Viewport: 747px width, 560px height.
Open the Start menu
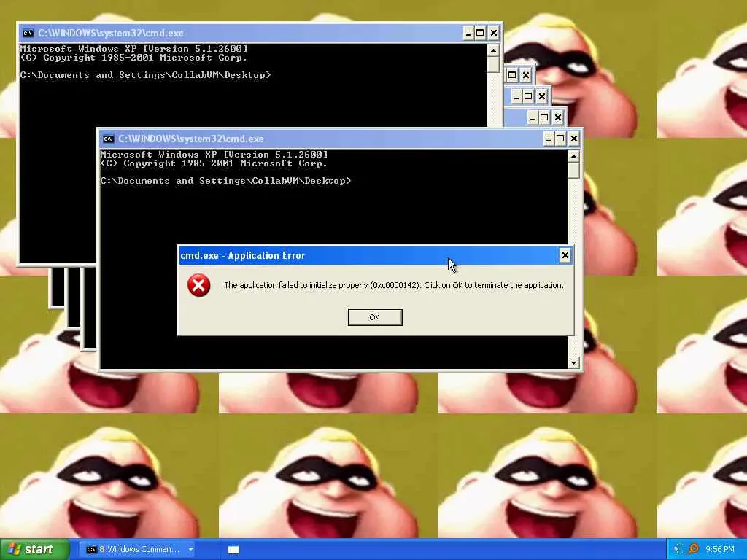point(34,549)
